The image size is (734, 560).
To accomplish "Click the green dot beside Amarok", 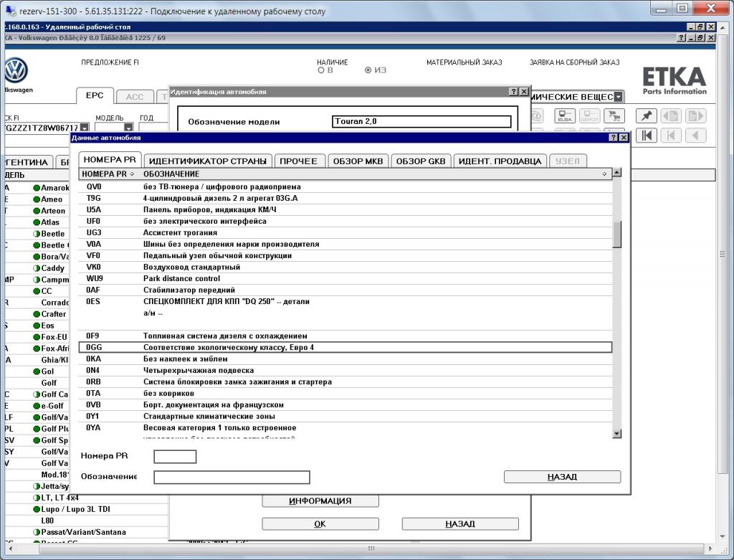I will [x=37, y=188].
